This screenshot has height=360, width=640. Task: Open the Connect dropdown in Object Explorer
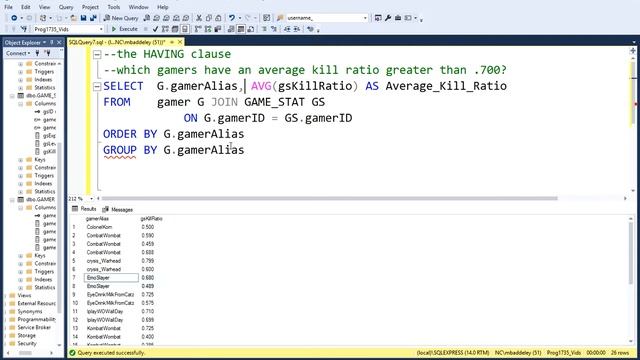18,53
